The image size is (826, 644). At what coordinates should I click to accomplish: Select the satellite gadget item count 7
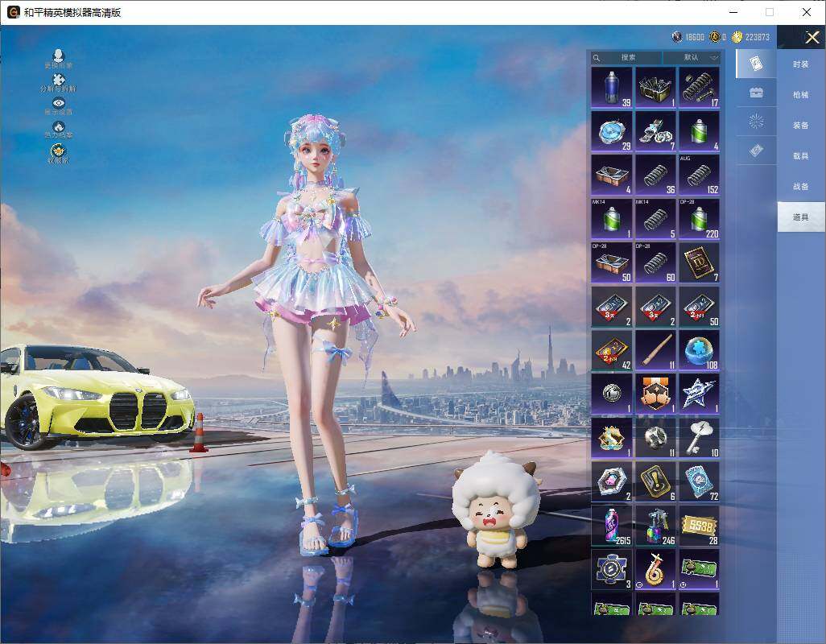tap(655, 131)
